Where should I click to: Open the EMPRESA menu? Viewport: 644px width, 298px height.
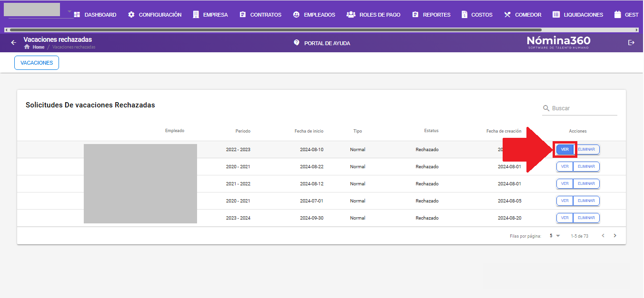[210, 15]
